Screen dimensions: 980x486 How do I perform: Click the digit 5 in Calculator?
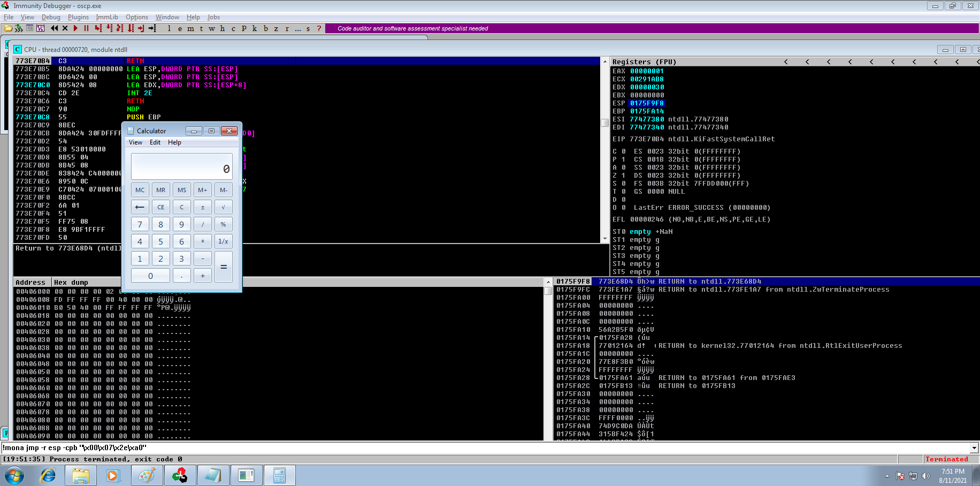(x=161, y=241)
